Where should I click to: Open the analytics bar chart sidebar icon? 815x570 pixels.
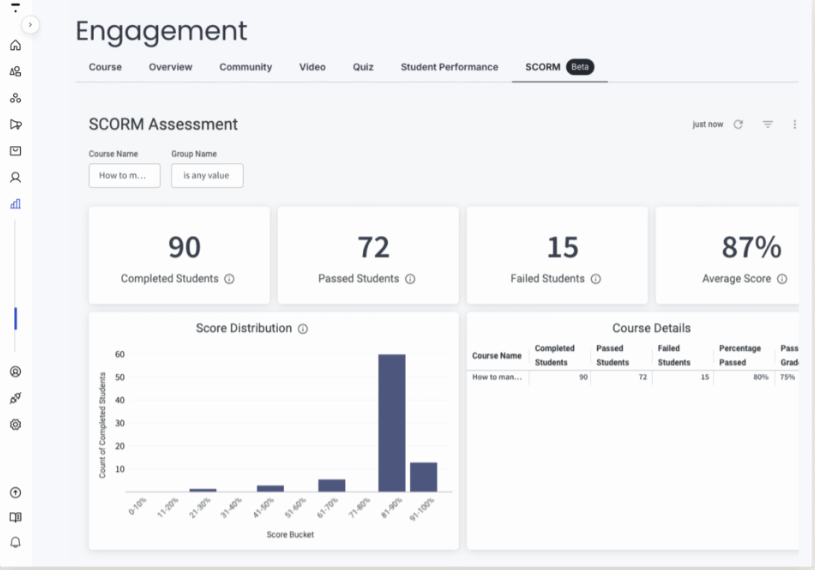[15, 203]
